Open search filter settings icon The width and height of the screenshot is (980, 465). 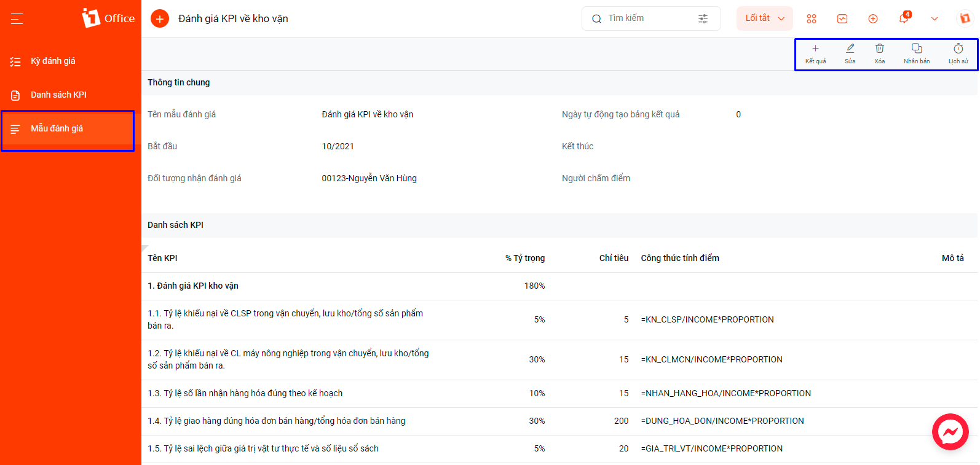tap(703, 18)
